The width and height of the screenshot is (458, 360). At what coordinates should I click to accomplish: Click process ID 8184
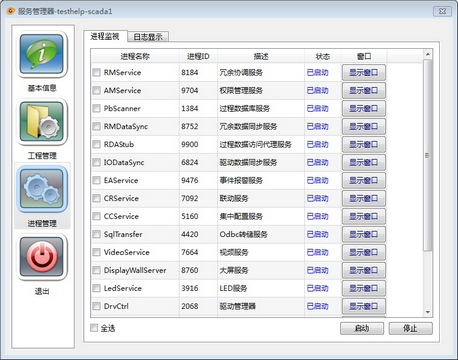[x=190, y=72]
